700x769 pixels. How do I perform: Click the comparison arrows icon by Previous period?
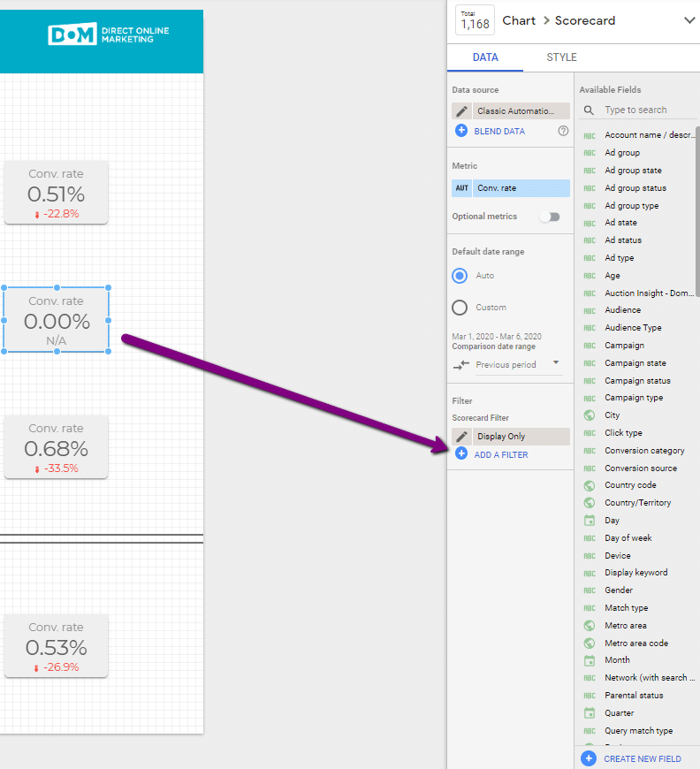click(x=461, y=365)
